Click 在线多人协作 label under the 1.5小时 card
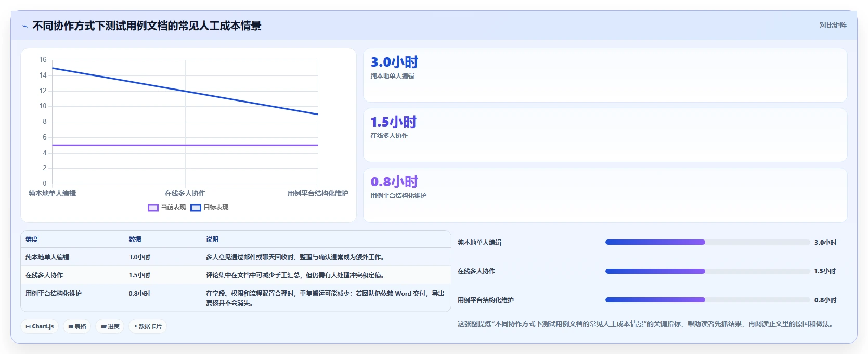868x354 pixels. 389,136
